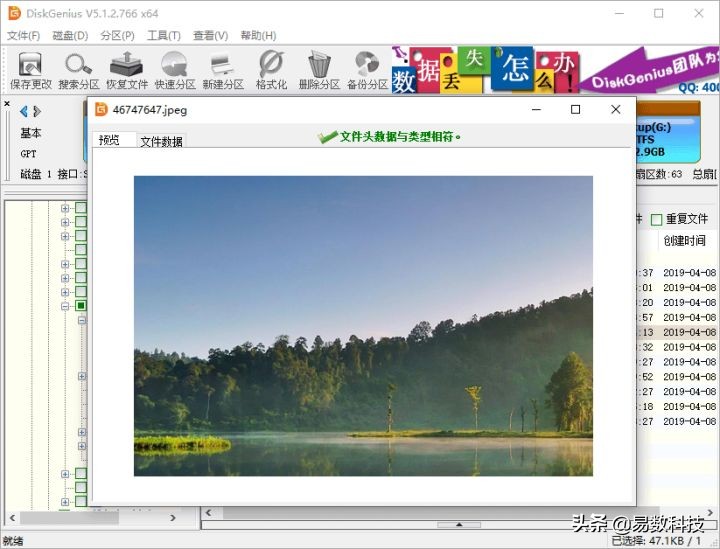The width and height of the screenshot is (720, 549).
Task: Open the 工具(T) menu
Action: [164, 35]
